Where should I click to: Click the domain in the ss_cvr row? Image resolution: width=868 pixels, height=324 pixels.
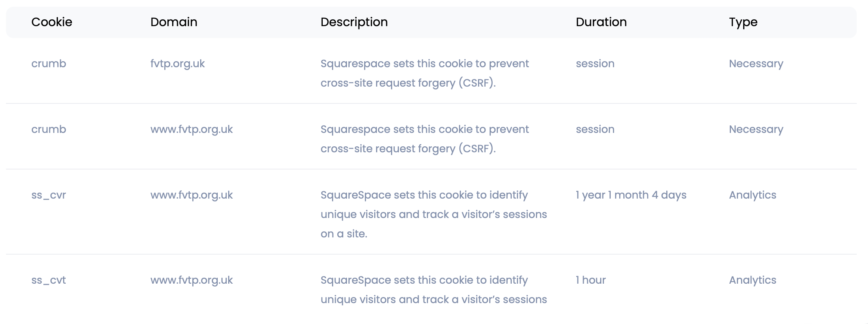pyautogui.click(x=191, y=195)
